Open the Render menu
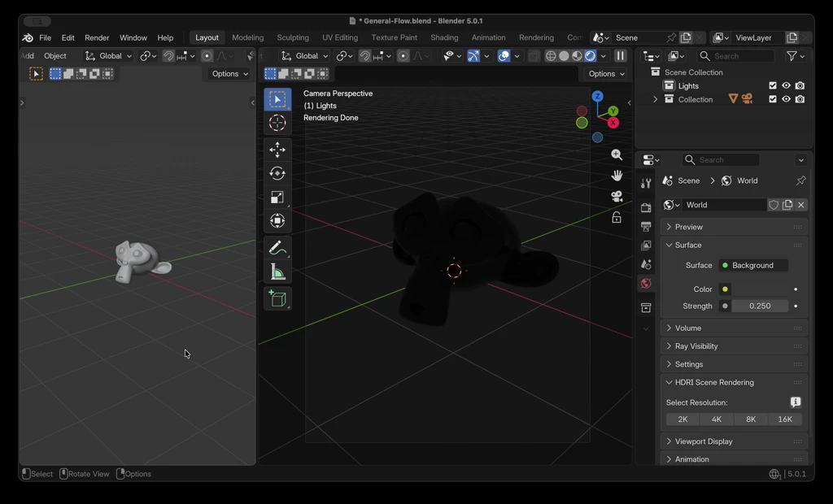Viewport: 833px width, 504px height. (x=97, y=37)
